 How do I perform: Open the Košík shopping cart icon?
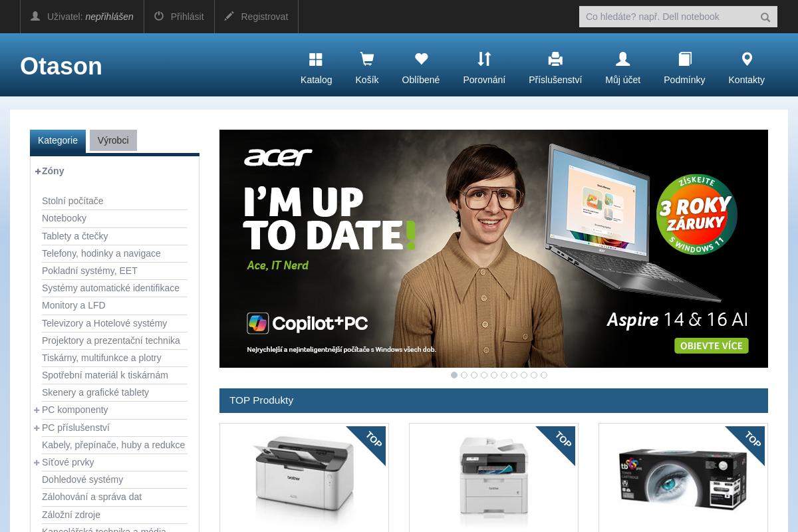tap(367, 60)
